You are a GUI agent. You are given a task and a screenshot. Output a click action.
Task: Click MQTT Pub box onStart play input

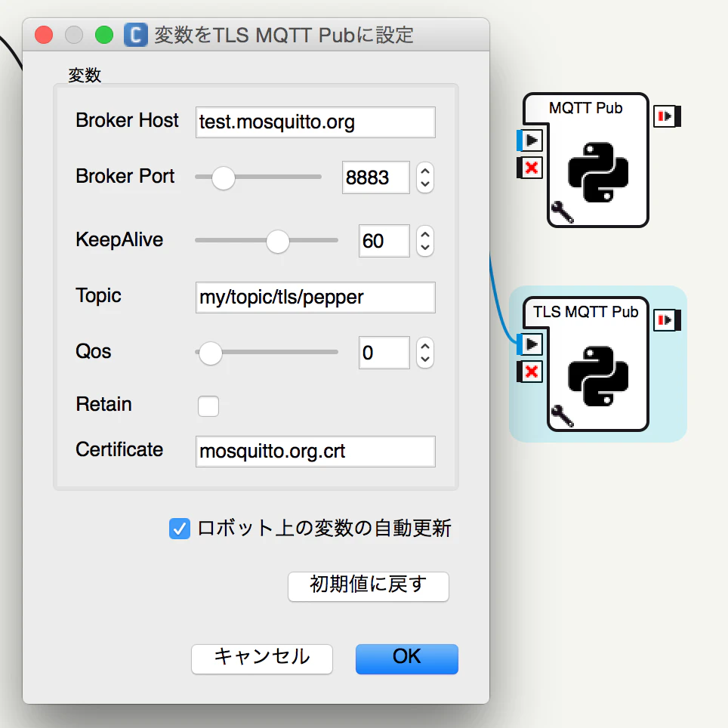point(530,140)
